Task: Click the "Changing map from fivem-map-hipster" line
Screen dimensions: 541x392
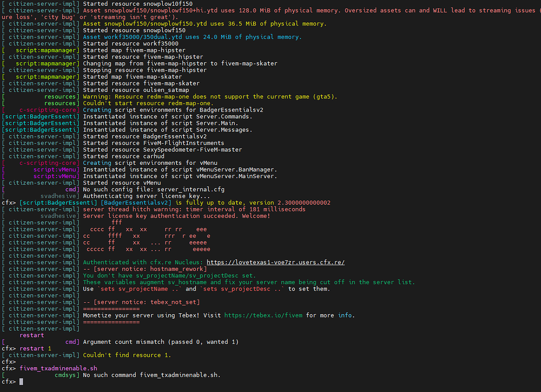Action: pyautogui.click(x=180, y=63)
